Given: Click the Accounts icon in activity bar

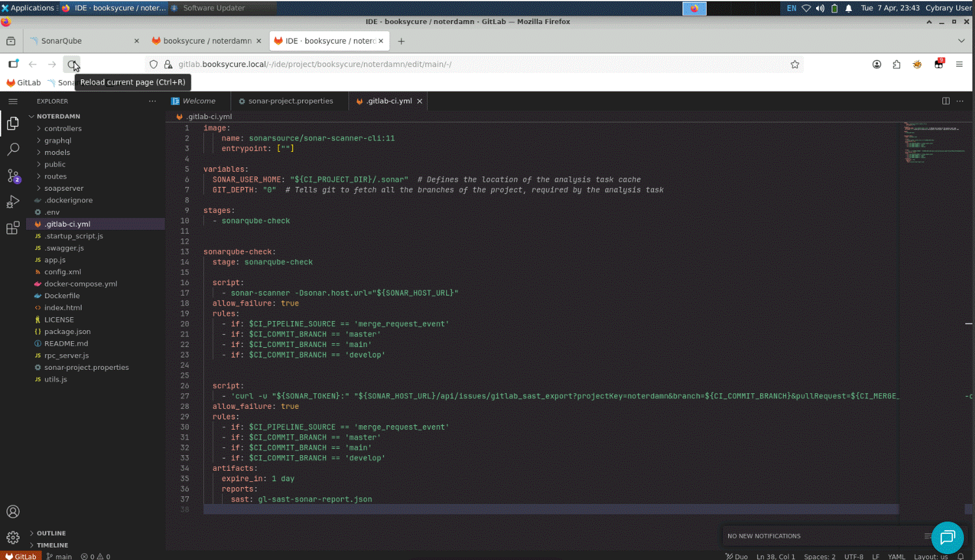Looking at the screenshot, I should (13, 512).
